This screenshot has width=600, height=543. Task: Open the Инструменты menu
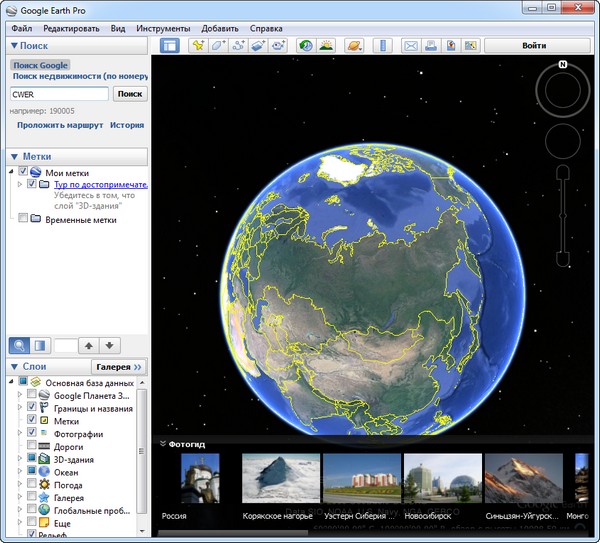[x=162, y=29]
